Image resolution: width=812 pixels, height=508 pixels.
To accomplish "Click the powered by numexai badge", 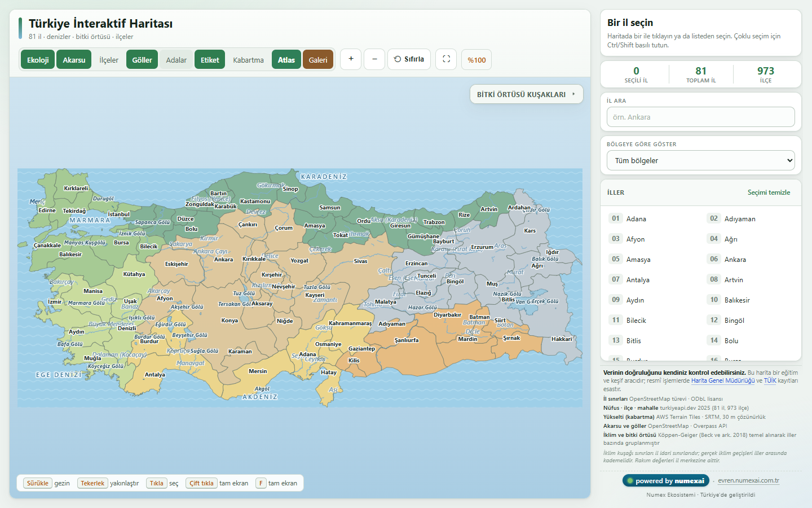I will pyautogui.click(x=665, y=481).
